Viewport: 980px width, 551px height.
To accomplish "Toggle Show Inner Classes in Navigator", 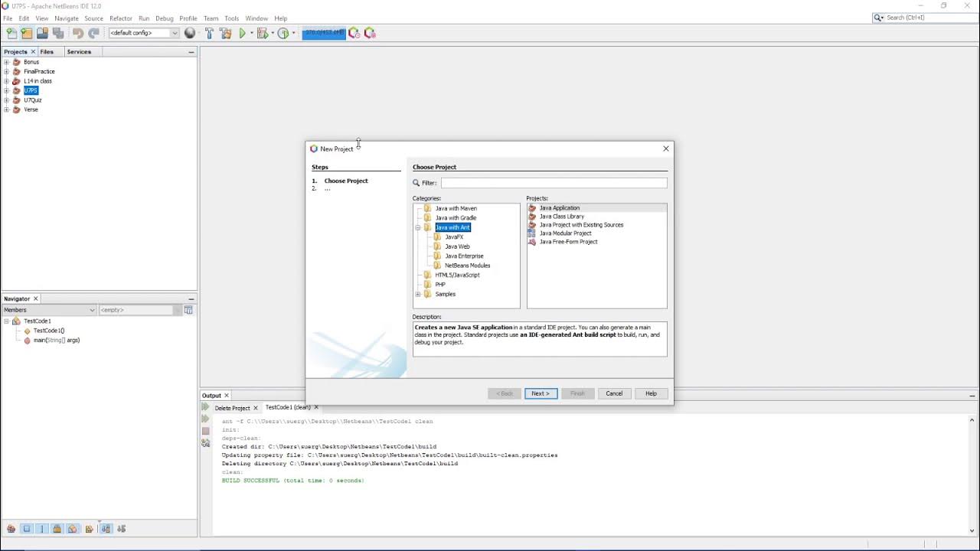I will click(72, 529).
